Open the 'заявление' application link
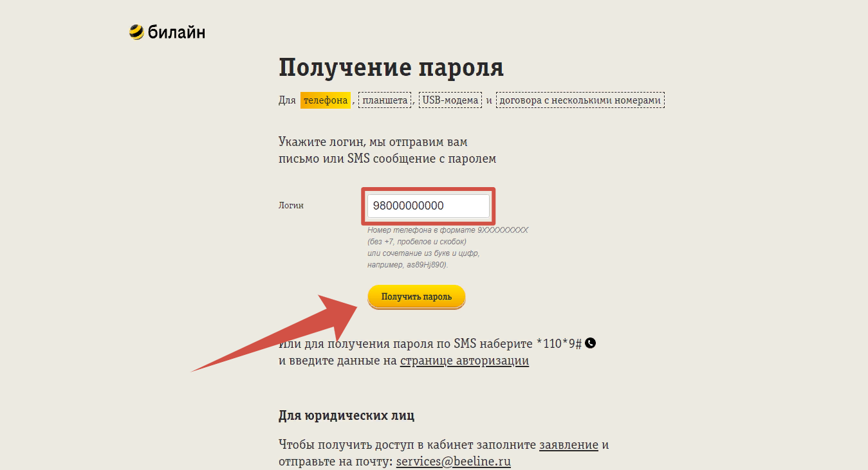868x470 pixels. tap(568, 445)
